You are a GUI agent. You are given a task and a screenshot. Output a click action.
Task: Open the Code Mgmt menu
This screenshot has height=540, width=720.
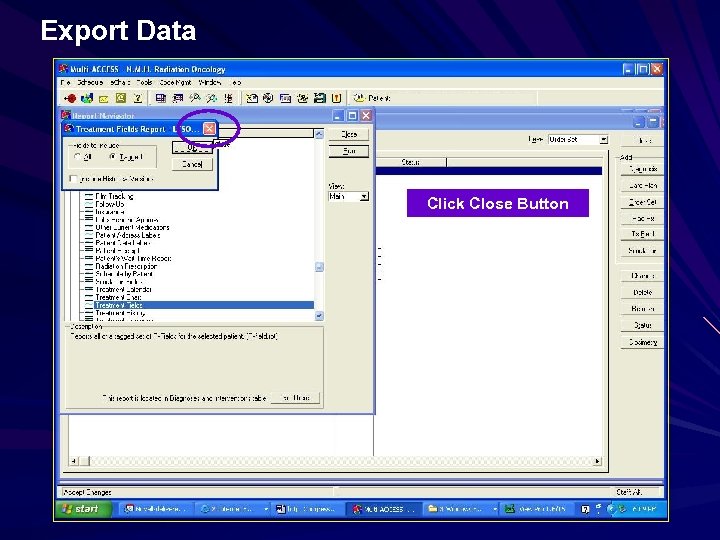click(175, 83)
